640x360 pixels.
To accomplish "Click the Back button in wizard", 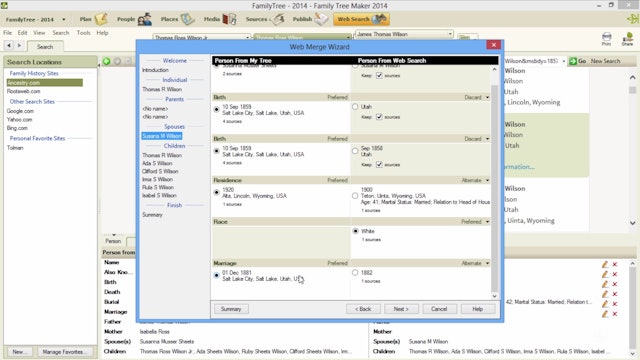I will coord(363,309).
